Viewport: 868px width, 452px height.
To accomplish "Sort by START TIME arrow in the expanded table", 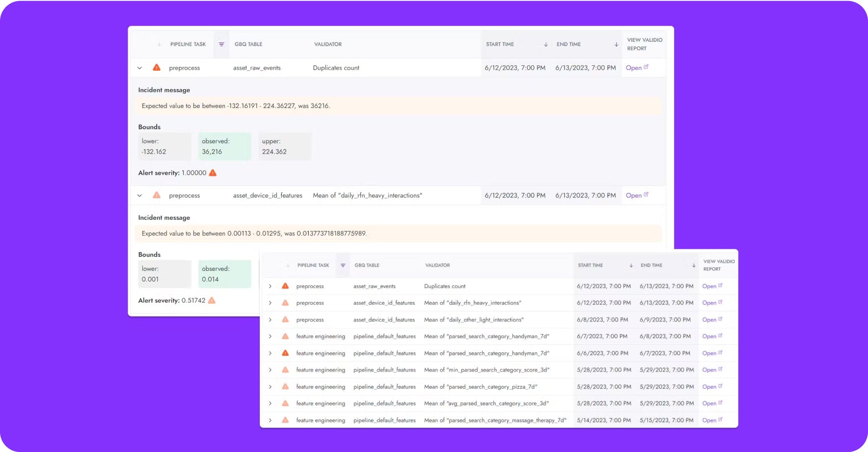I will point(546,44).
